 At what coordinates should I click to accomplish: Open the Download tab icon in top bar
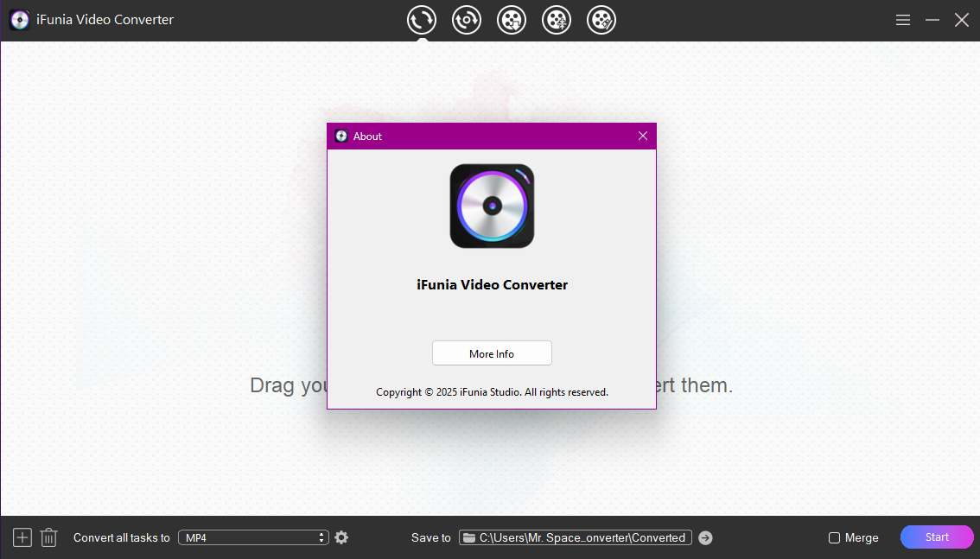467,20
